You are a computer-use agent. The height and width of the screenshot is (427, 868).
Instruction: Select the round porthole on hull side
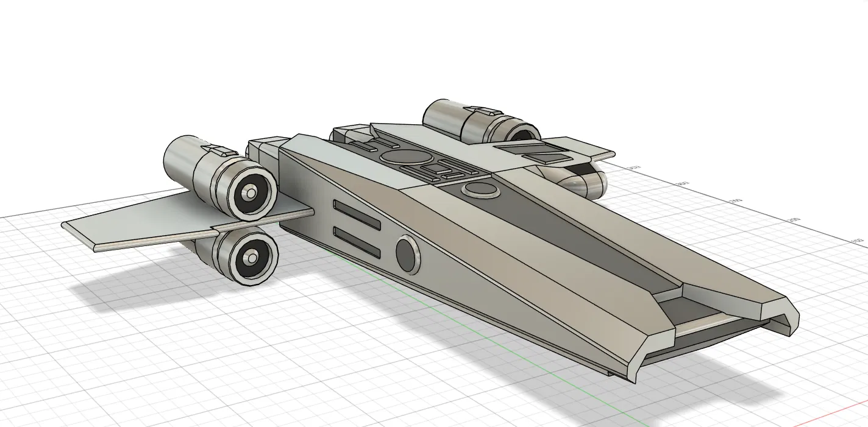point(408,253)
